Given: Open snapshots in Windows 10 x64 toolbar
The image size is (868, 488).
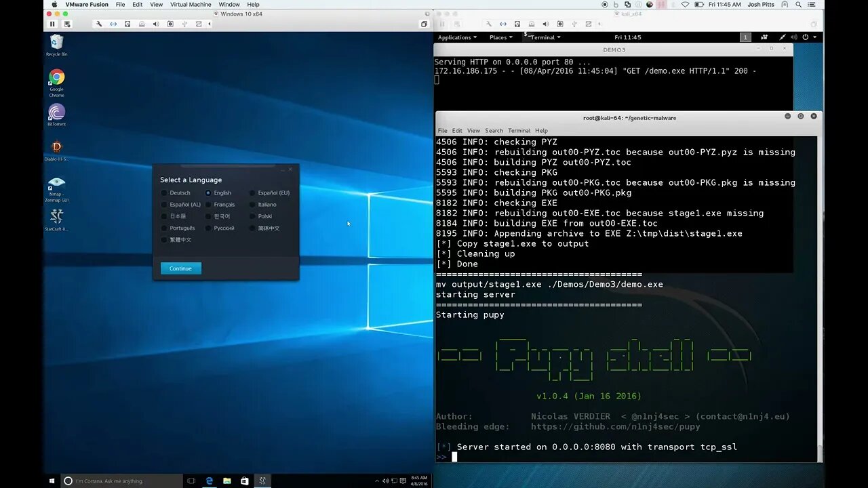Looking at the screenshot, I should tap(67, 24).
